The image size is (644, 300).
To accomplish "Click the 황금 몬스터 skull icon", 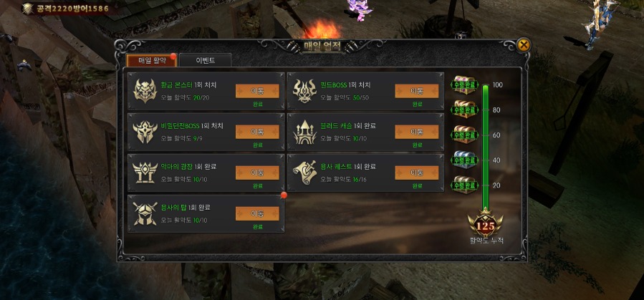I will 145,91.
